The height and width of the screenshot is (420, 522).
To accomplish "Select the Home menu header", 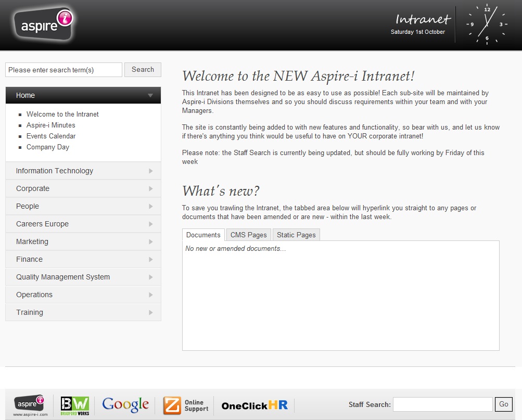I will tap(83, 95).
